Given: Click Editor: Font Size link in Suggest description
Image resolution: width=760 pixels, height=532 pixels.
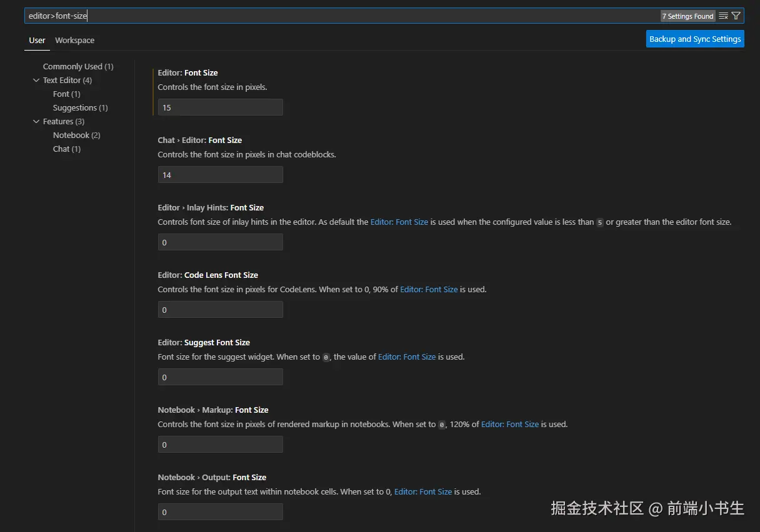Looking at the screenshot, I should 407,357.
